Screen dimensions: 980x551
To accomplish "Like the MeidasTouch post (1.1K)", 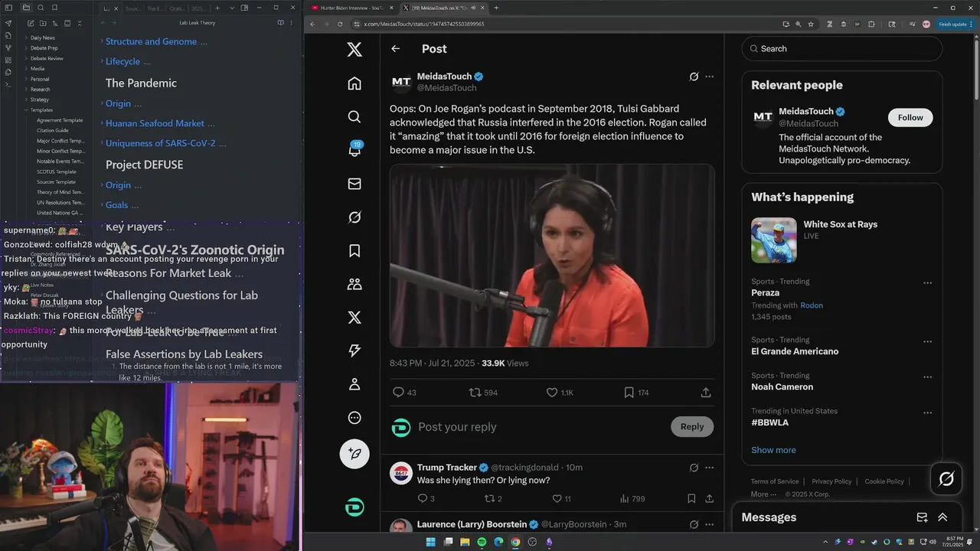I will [552, 393].
